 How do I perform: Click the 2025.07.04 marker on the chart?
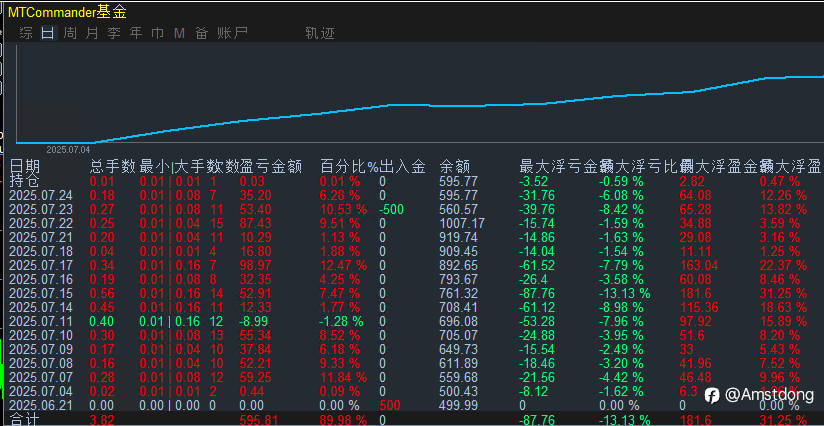pyautogui.click(x=68, y=150)
